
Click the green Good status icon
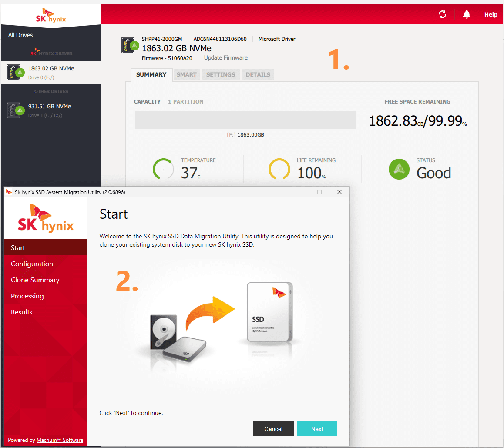click(399, 169)
